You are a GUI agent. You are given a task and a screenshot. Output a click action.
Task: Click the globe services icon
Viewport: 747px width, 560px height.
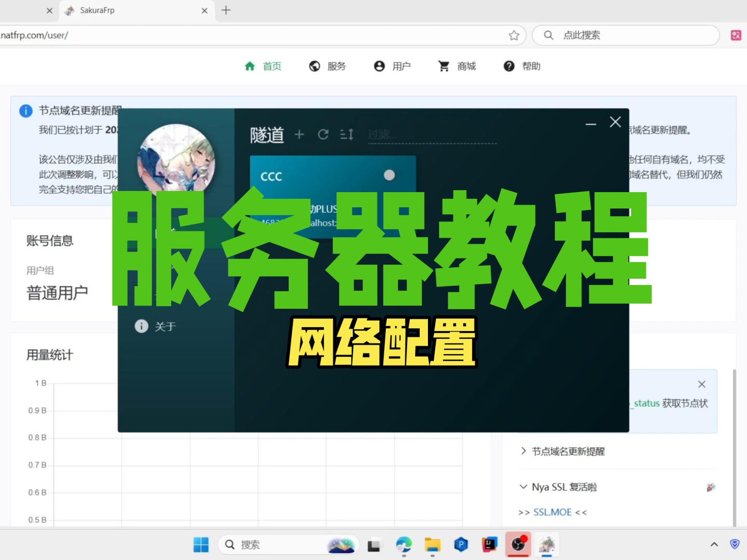[314, 66]
